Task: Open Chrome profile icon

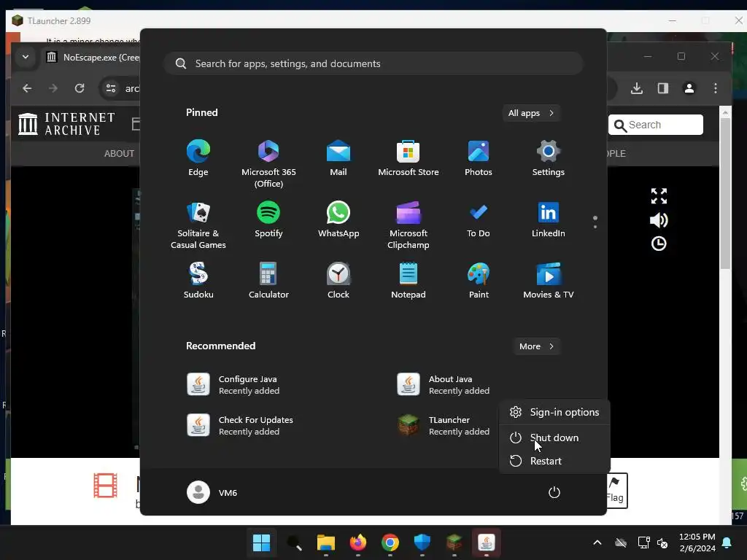Action: [689, 88]
